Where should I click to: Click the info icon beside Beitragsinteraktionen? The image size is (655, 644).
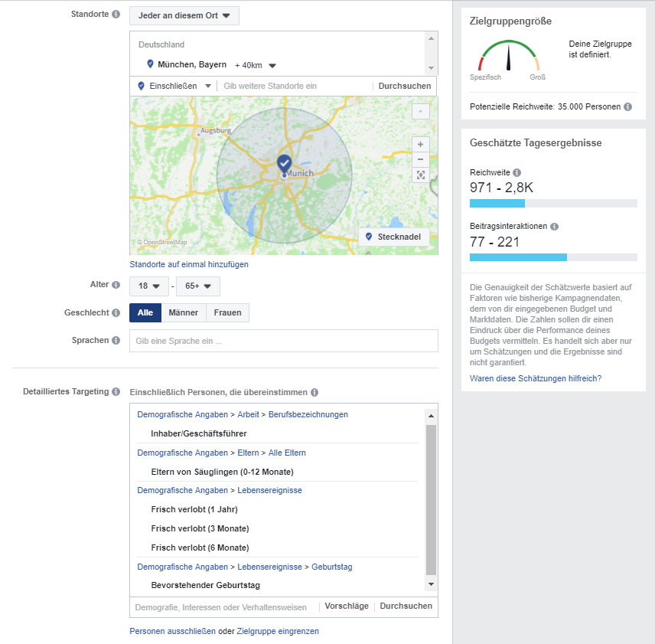[554, 227]
